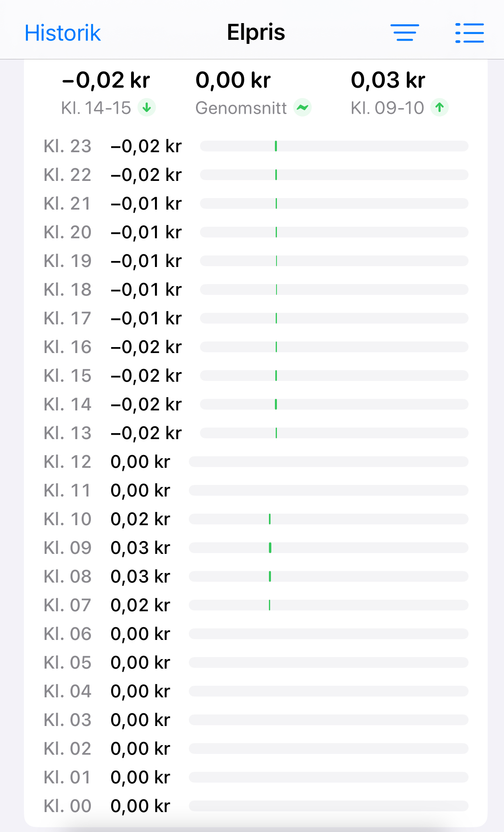The image size is (504, 832).
Task: Select the Kl. 23 price row
Action: click(256, 146)
